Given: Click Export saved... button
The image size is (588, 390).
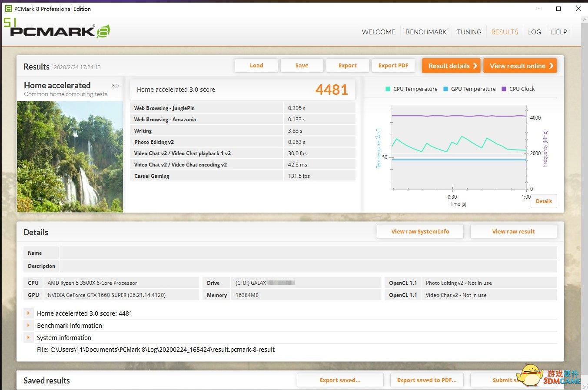Looking at the screenshot, I should point(340,380).
